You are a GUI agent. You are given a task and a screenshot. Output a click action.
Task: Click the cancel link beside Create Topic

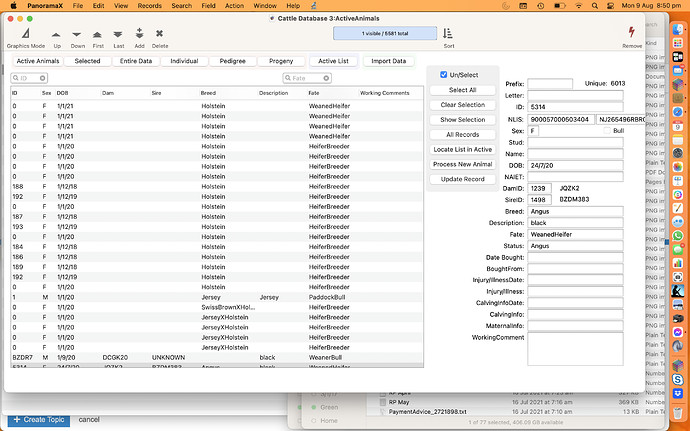tap(89, 420)
